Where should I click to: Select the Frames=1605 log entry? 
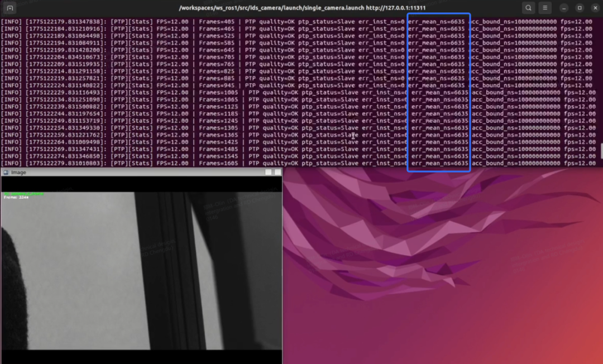(218, 164)
